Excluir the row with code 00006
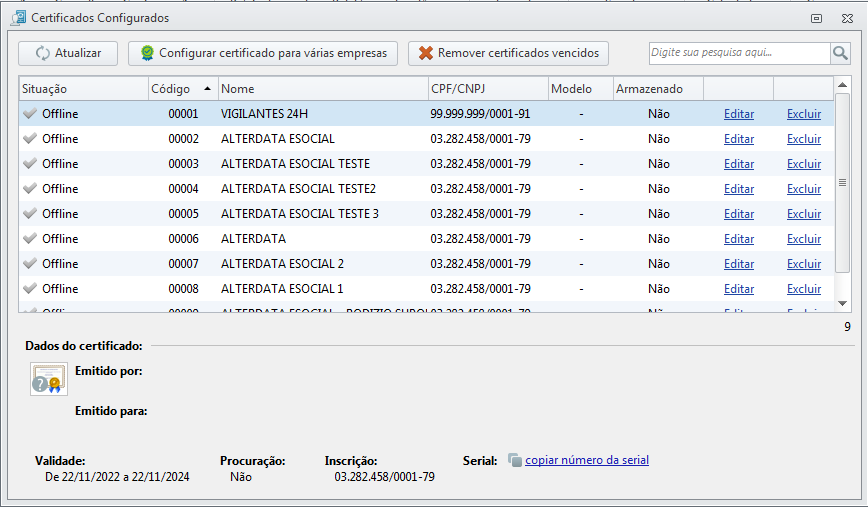Viewport: 868px width, 507px height. tap(804, 239)
